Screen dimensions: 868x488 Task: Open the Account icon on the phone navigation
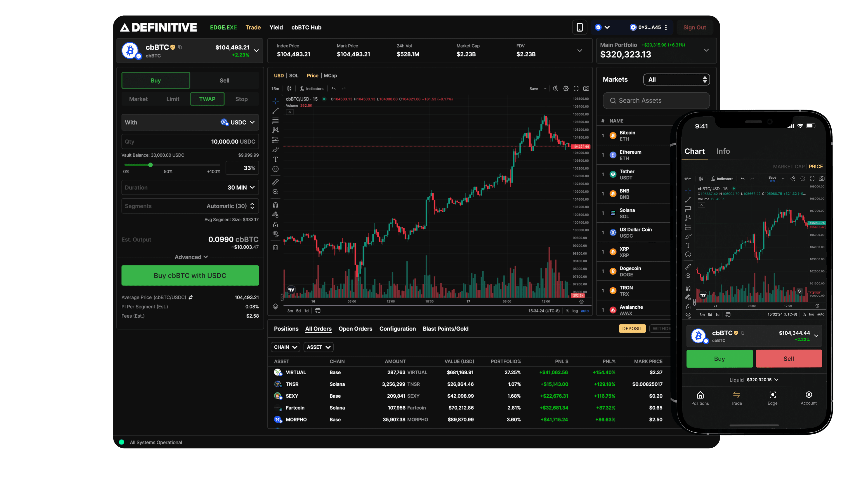[x=808, y=397]
